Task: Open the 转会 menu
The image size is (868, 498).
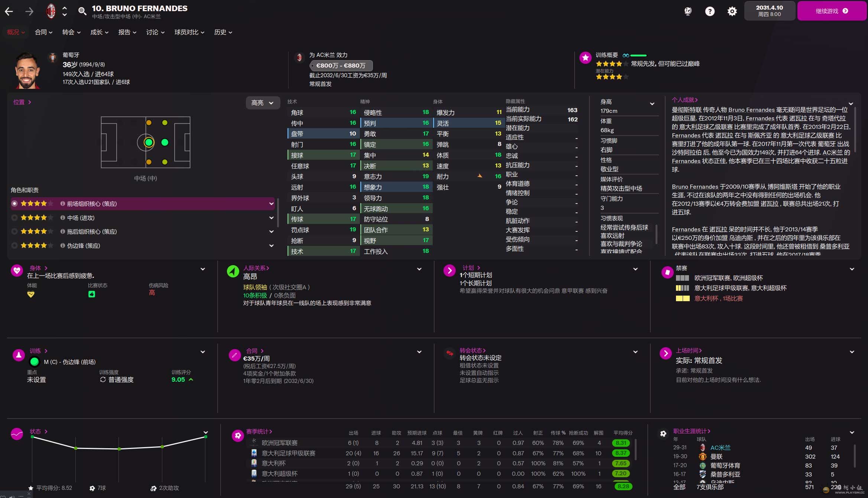Action: click(71, 32)
